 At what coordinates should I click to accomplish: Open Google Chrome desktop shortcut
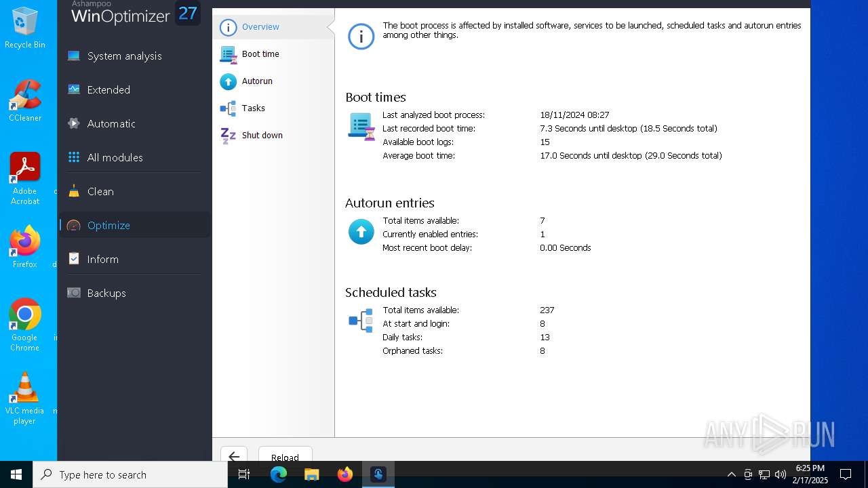tap(25, 325)
